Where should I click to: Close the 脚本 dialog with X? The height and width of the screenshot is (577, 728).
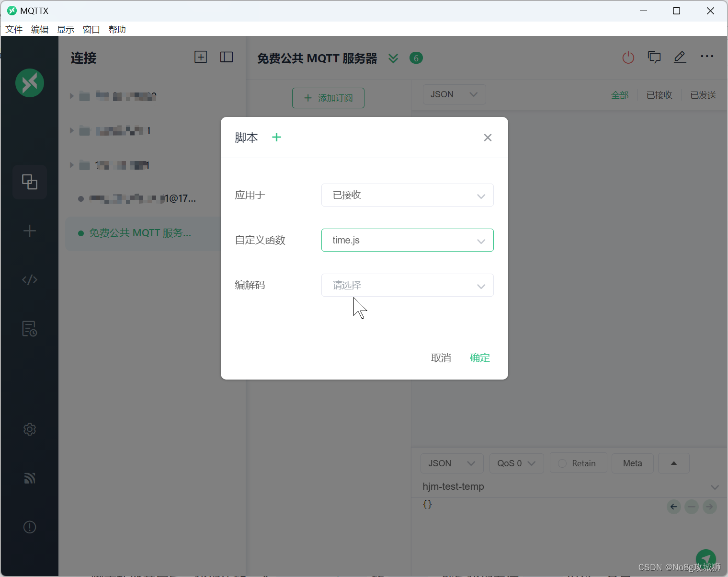click(x=488, y=138)
